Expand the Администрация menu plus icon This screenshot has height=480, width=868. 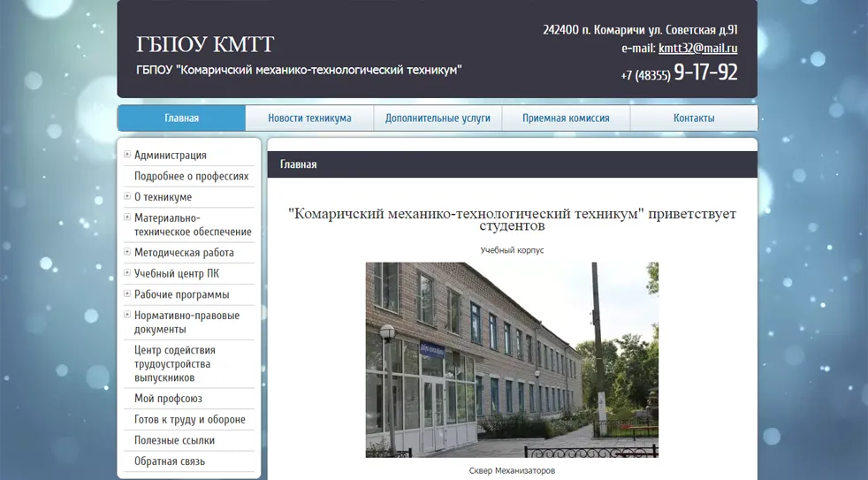point(127,155)
